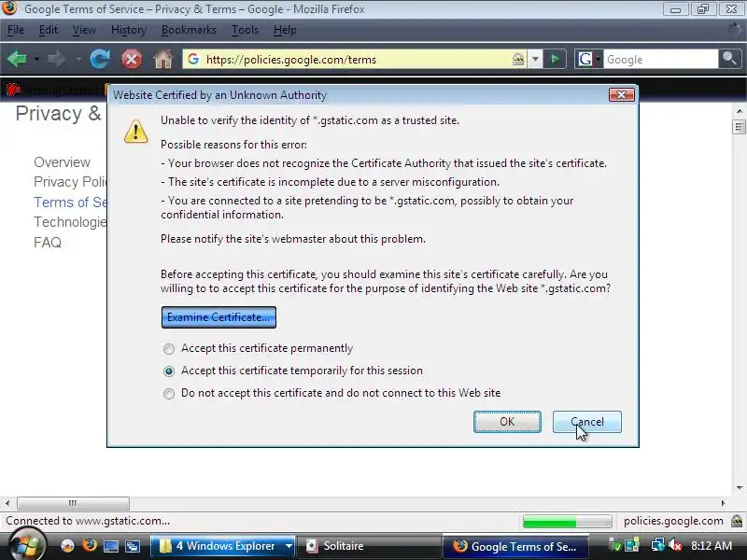747x560 pixels.
Task: Click the padlock icon in status bar
Action: (737, 521)
